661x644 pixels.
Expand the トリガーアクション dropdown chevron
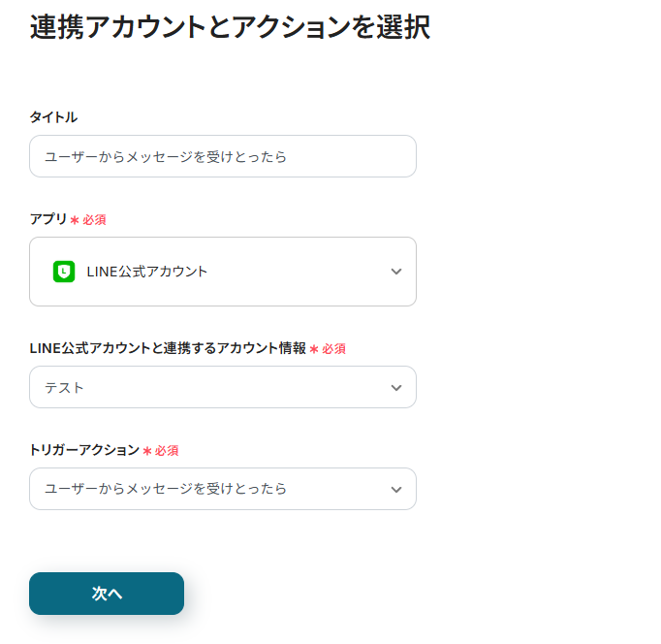point(395,489)
